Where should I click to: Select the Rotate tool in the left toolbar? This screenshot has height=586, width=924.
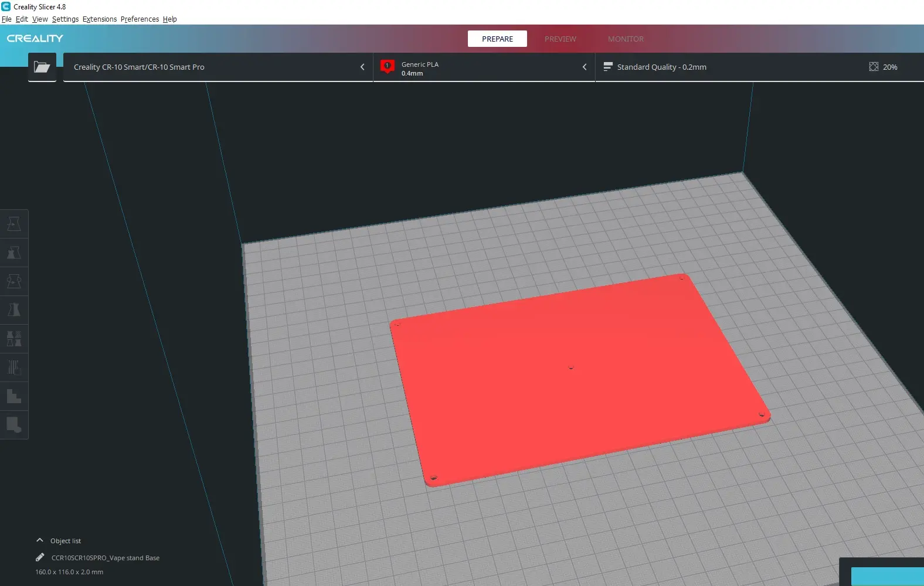tap(14, 281)
